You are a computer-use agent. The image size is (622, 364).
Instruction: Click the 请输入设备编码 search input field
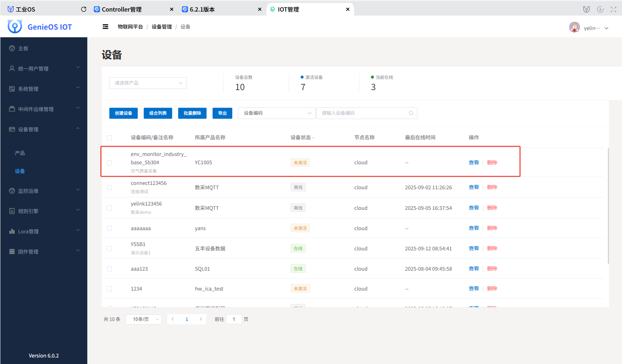click(362, 113)
